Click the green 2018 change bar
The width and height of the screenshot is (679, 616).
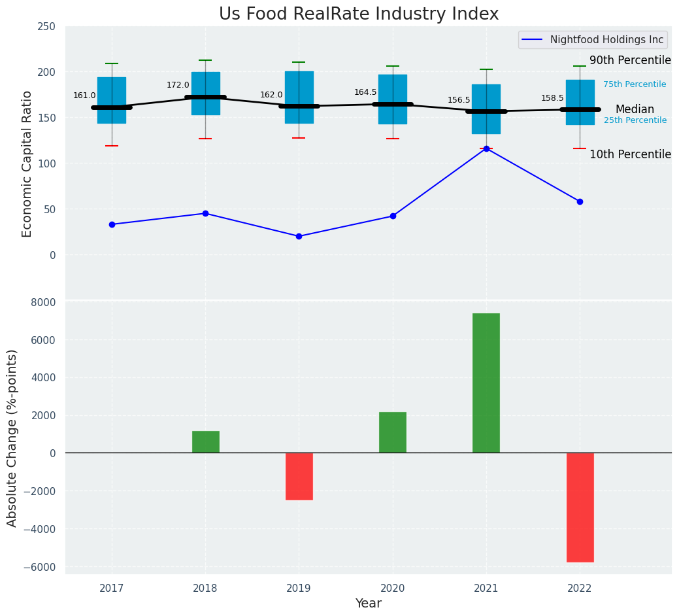(205, 441)
